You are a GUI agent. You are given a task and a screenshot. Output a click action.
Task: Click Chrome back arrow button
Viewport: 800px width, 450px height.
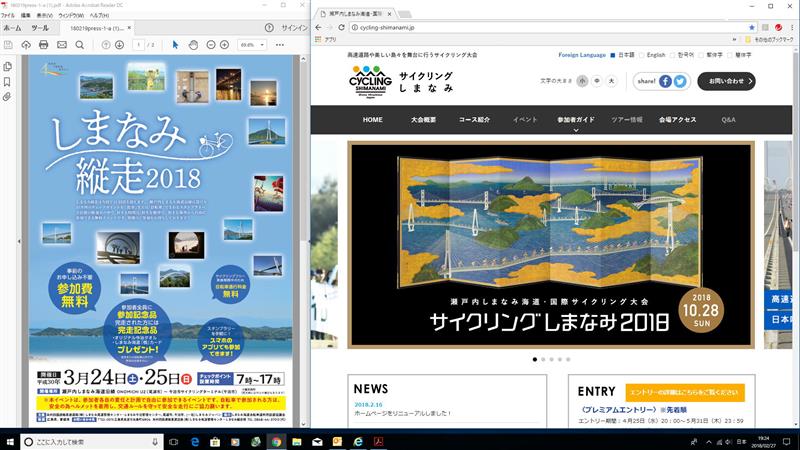click(x=319, y=28)
